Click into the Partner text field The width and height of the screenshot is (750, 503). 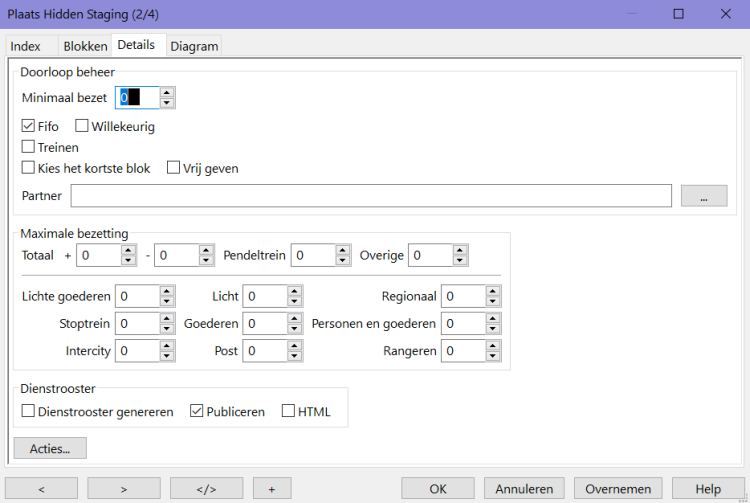point(370,196)
